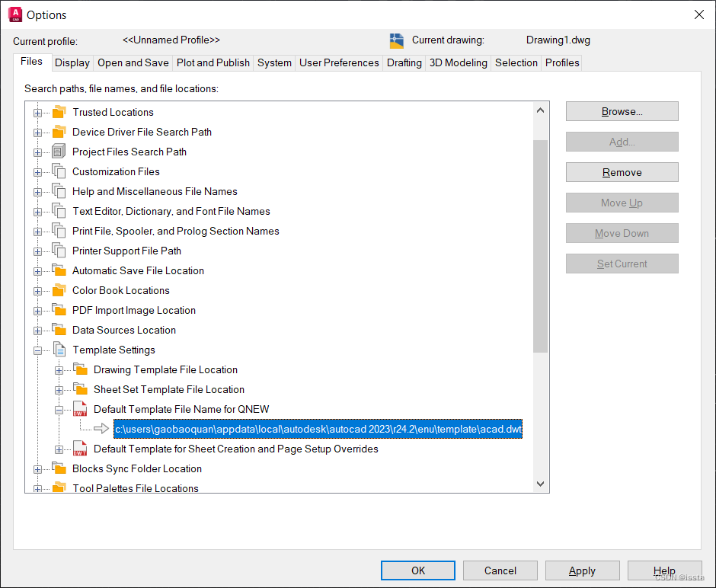Click the Help and Miscellaneous File Names icon
The height and width of the screenshot is (588, 716).
pyautogui.click(x=59, y=191)
